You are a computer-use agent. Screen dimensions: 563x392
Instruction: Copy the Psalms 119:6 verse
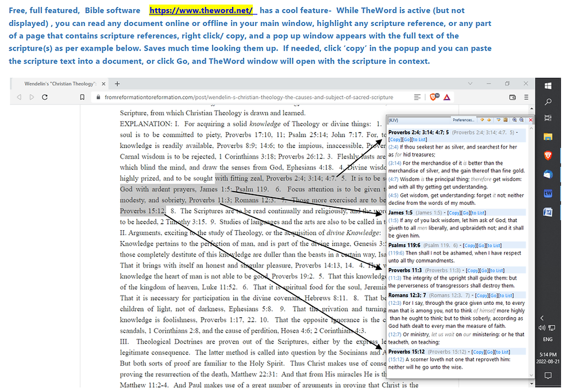470,245
